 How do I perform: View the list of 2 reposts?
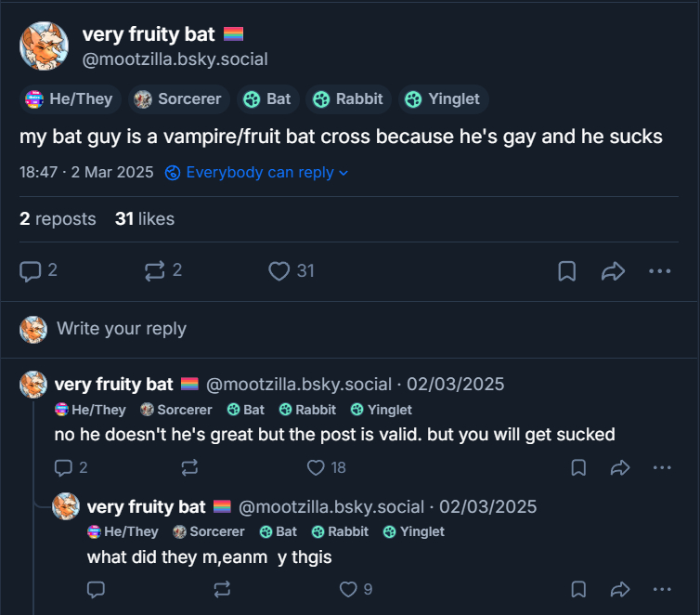click(58, 219)
